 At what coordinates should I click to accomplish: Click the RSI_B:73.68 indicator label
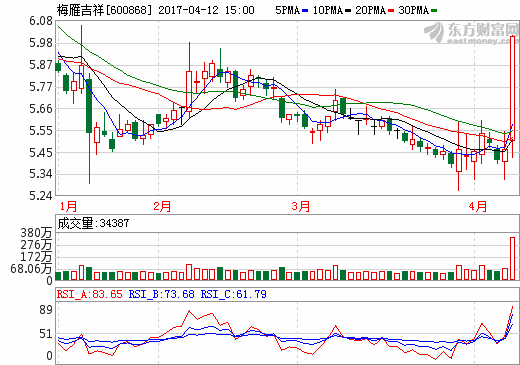161,294
